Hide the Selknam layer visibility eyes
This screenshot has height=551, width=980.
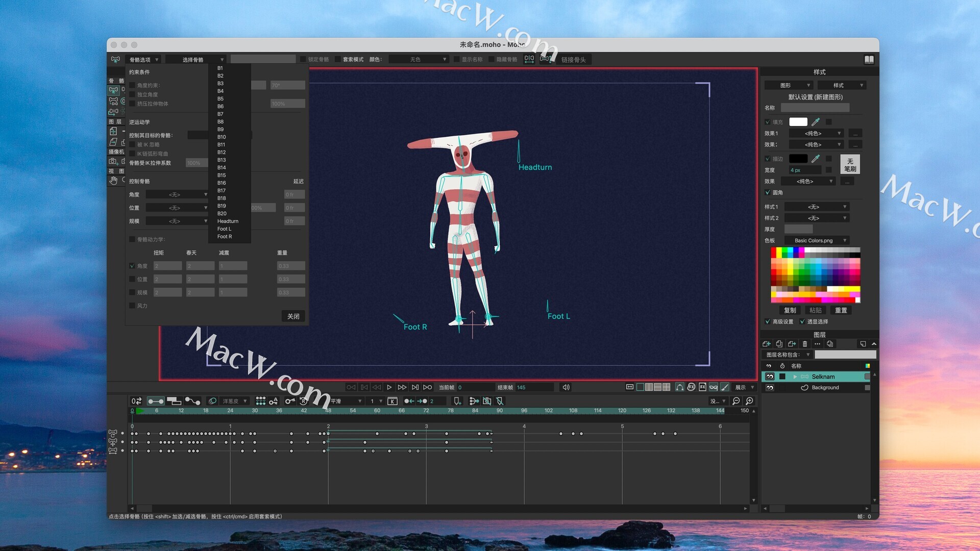click(770, 377)
